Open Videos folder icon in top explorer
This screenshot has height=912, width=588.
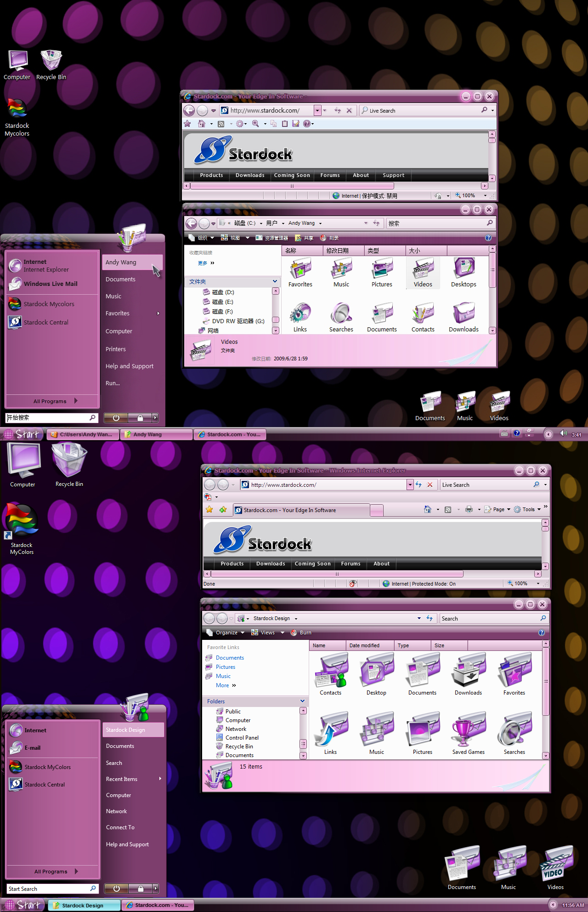coord(423,273)
